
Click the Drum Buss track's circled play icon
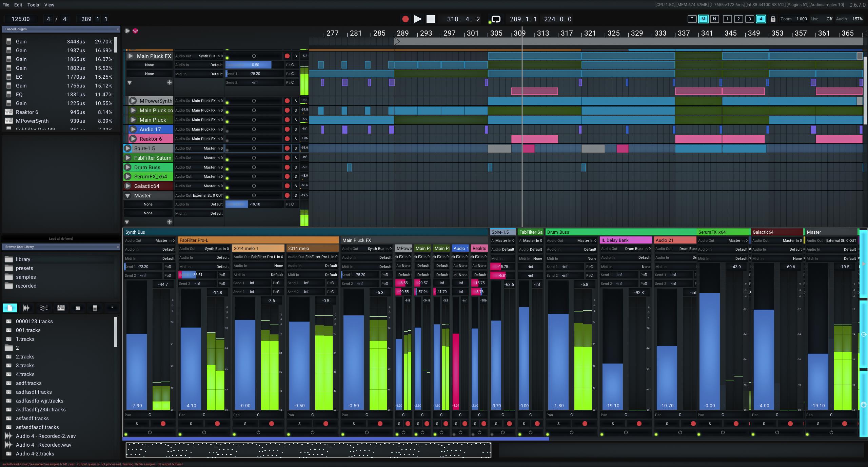pos(128,167)
